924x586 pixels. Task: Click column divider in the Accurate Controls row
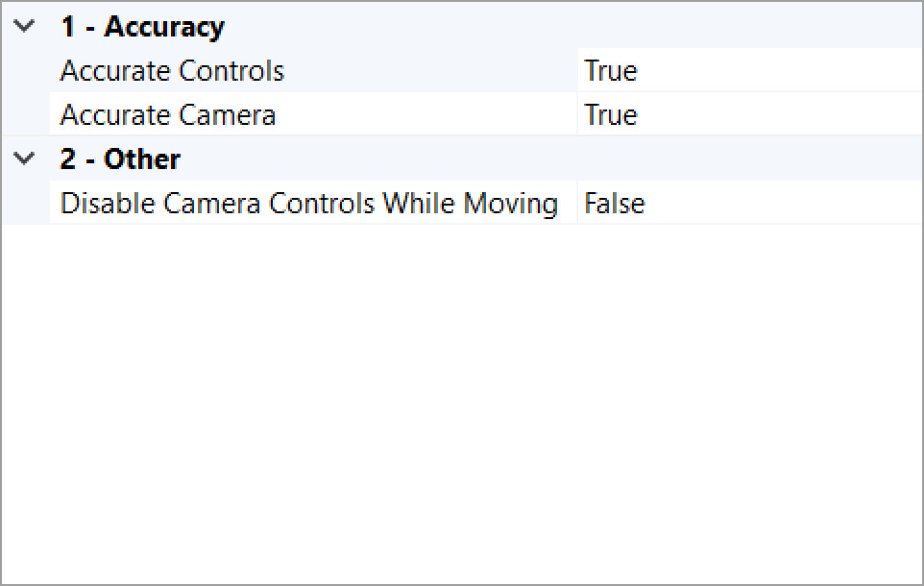pos(577,71)
